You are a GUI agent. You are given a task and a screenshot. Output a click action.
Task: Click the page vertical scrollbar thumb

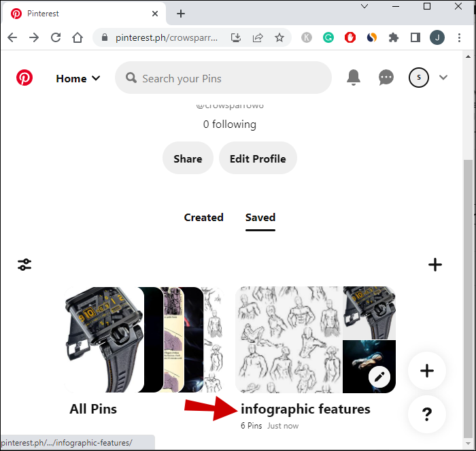pos(468,298)
